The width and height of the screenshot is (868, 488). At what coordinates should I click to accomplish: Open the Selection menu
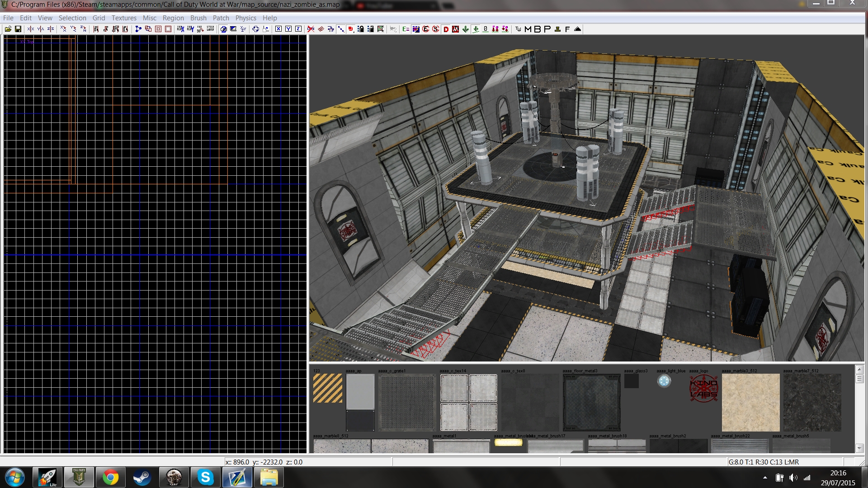[x=72, y=18]
